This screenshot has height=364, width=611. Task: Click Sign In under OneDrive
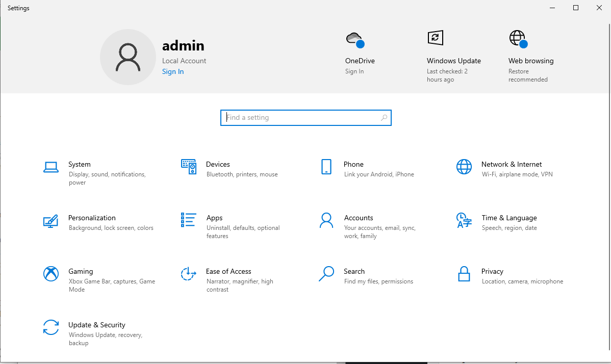pos(354,71)
